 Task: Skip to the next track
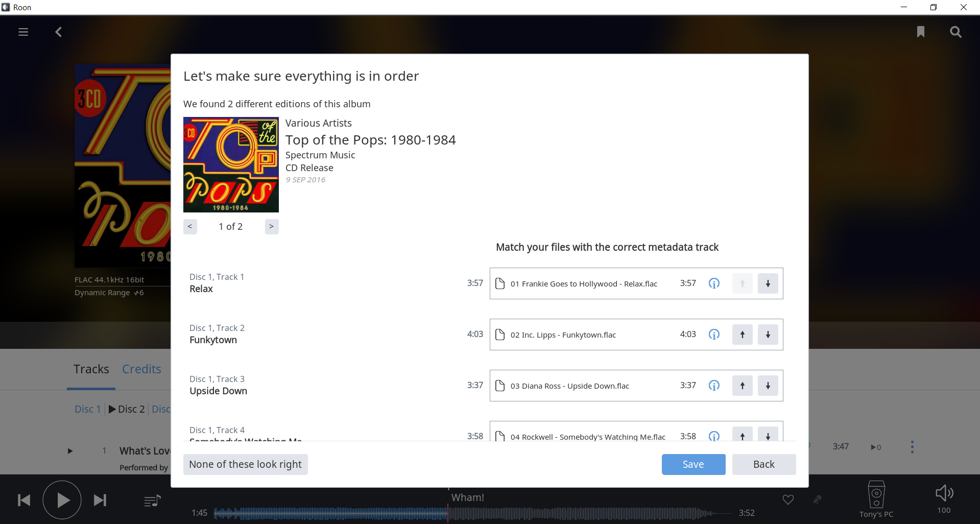pyautogui.click(x=100, y=500)
